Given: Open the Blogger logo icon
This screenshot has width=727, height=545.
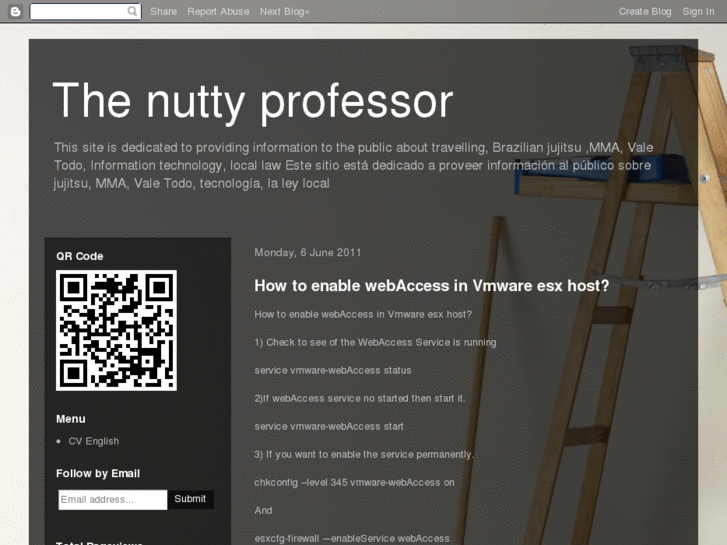Looking at the screenshot, I should [x=15, y=12].
